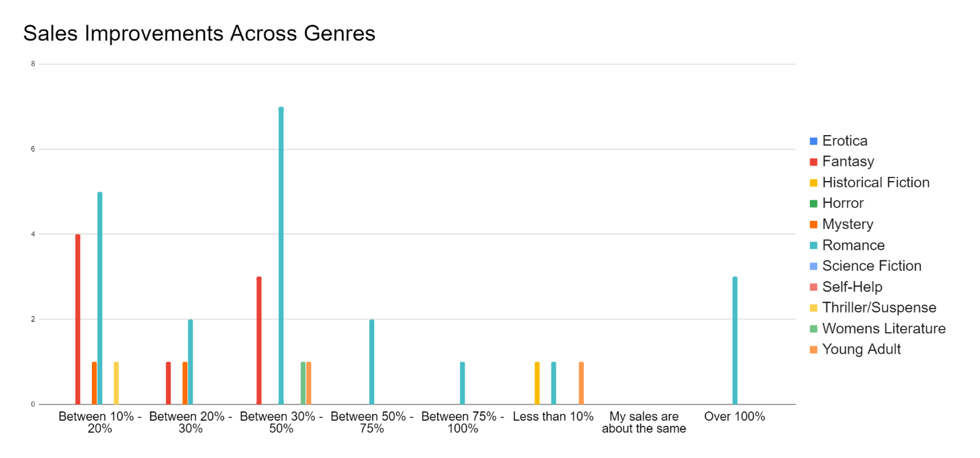Click the Science Fiction legend label
The height and width of the screenshot is (458, 980).
871,266
